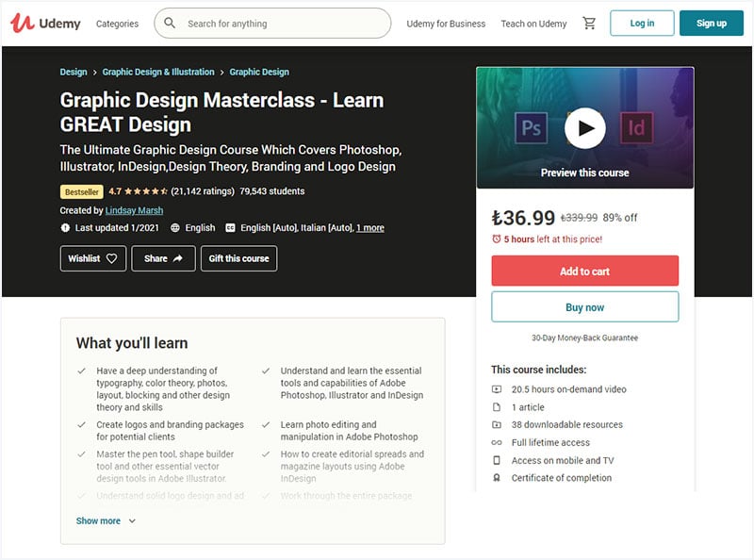Click the closed captions CC icon
Screen dimensions: 754x560
[x=230, y=227]
